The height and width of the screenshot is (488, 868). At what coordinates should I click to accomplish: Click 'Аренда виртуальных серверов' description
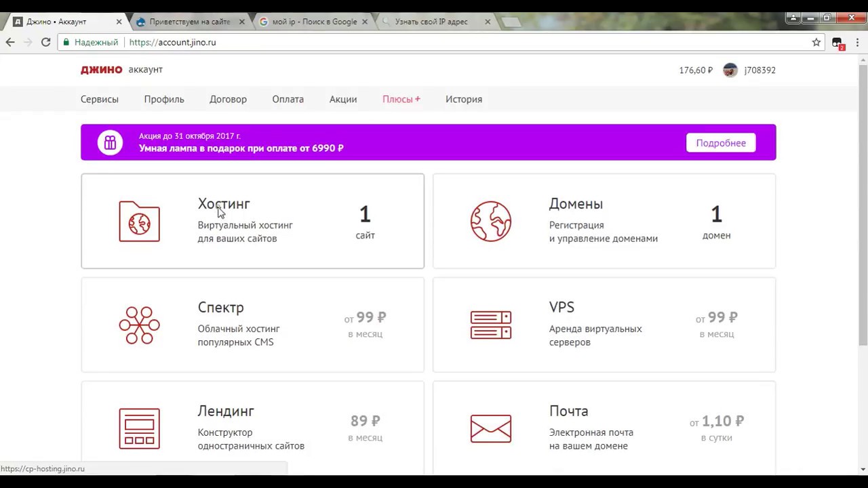point(595,335)
